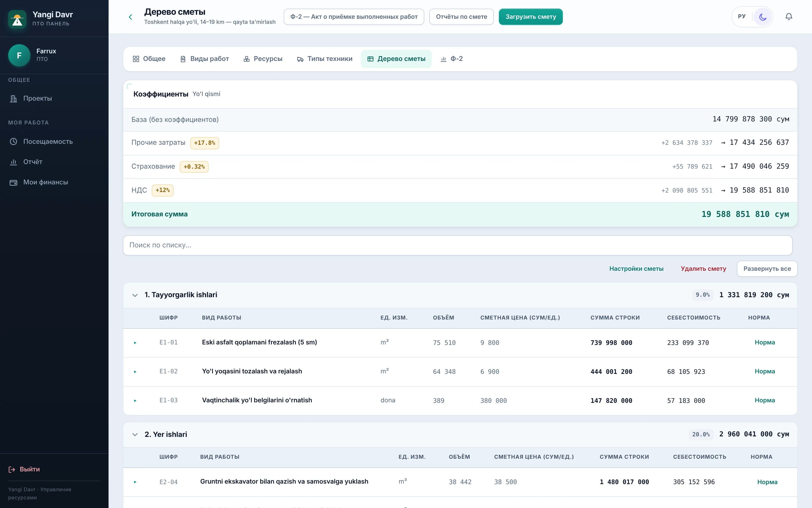Click the +17.8% Прочие затраты badge
The image size is (812, 508).
pos(205,143)
